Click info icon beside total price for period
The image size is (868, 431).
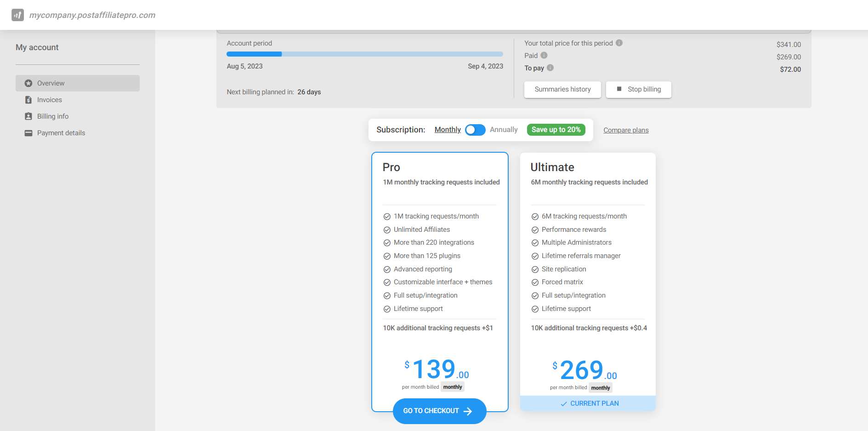[619, 43]
